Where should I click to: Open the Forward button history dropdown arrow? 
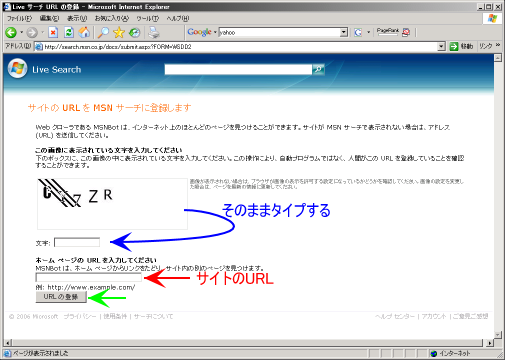pos(42,32)
